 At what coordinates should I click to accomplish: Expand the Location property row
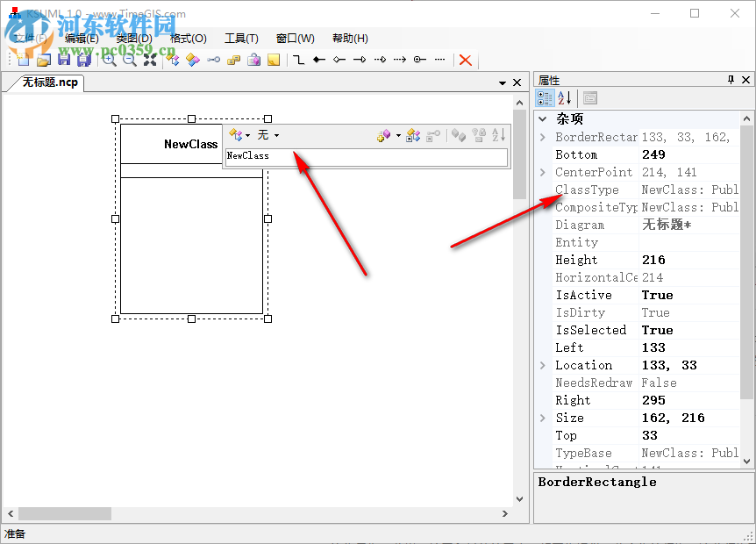click(x=543, y=365)
